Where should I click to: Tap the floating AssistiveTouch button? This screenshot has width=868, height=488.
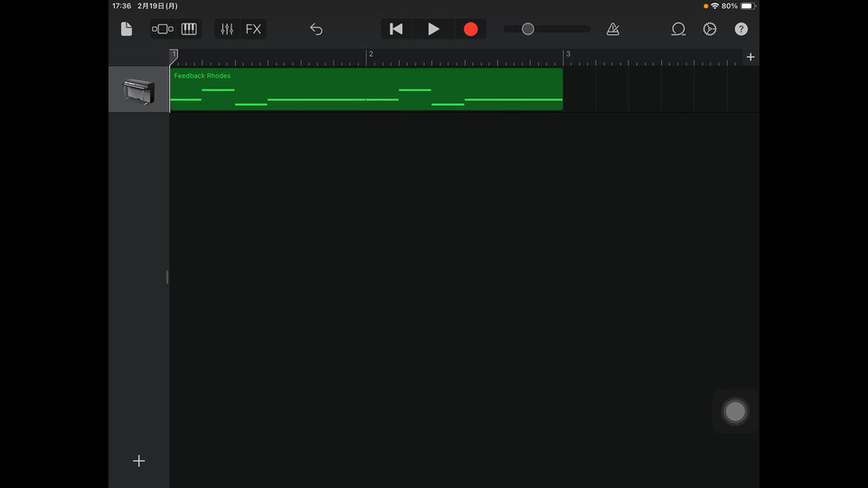point(735,412)
